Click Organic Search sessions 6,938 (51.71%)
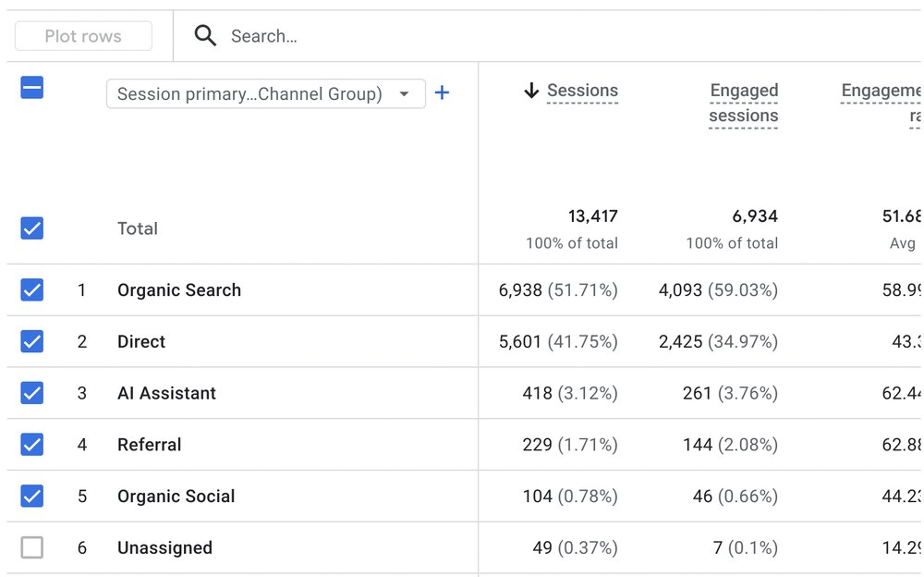This screenshot has width=924, height=577. [558, 290]
